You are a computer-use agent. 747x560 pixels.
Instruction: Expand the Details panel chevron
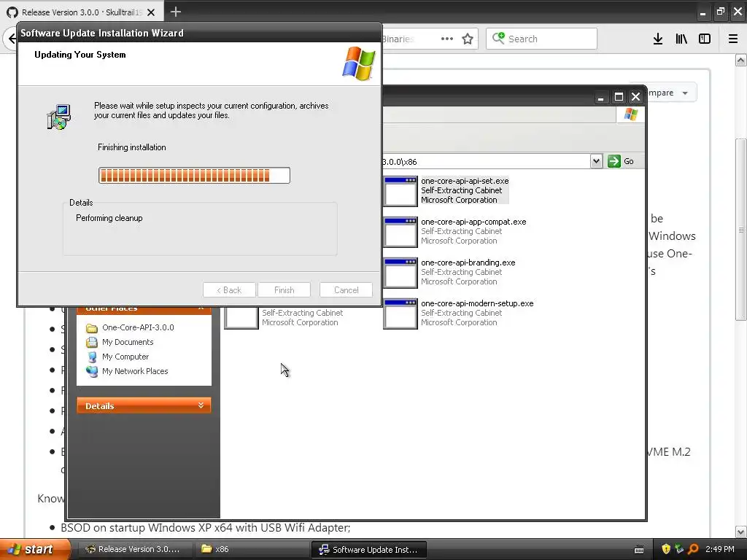(201, 405)
